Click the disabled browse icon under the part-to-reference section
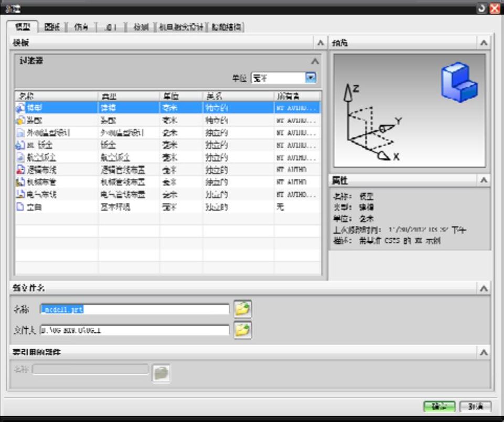This screenshot has width=504, height=422. pyautogui.click(x=161, y=373)
